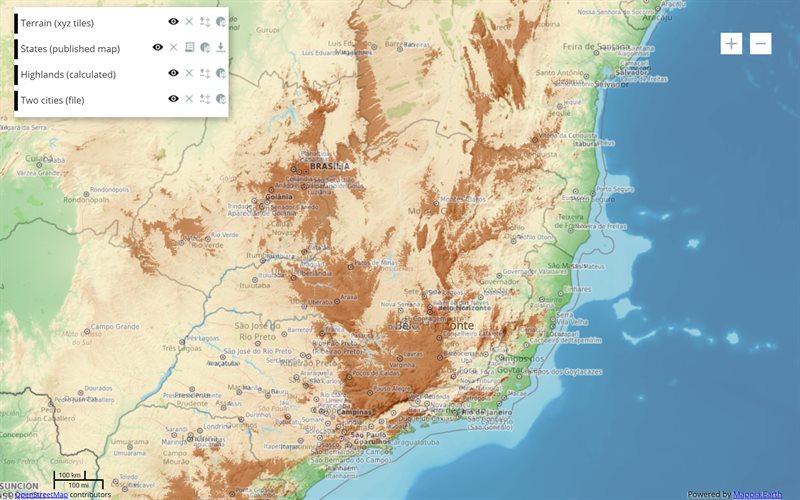Toggle the eye icon for Two cities (file)
The height and width of the screenshot is (500, 800).
pos(173,98)
